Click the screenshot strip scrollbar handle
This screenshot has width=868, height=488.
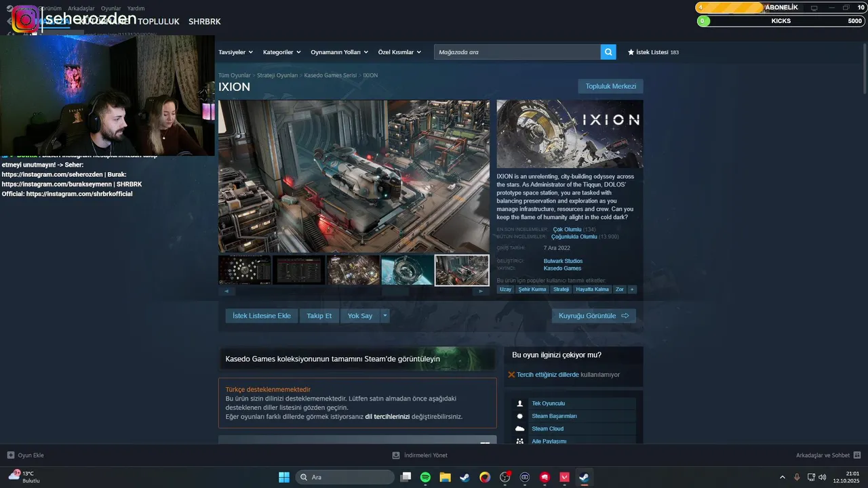coord(395,291)
